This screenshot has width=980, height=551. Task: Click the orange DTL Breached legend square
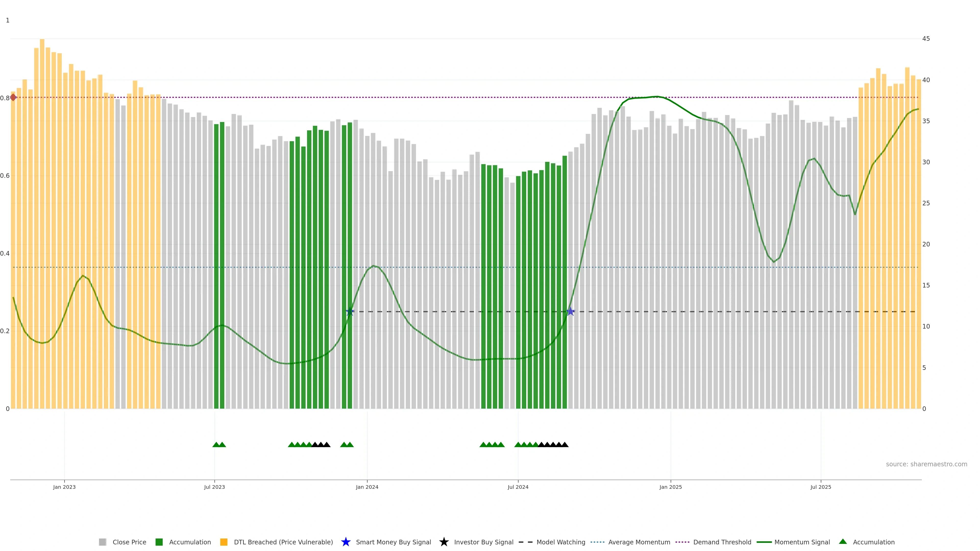pyautogui.click(x=224, y=542)
